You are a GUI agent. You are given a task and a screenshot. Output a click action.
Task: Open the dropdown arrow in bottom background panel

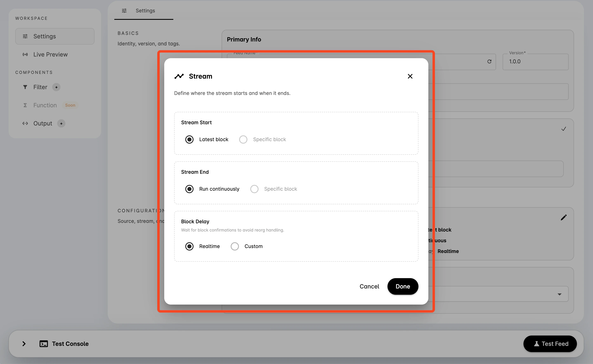click(560, 294)
